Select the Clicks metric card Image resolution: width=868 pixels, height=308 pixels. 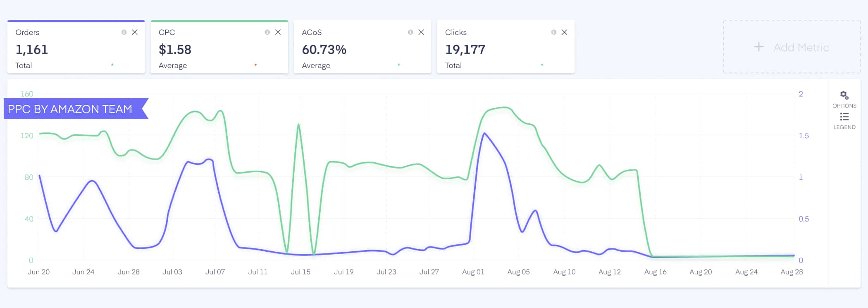(x=506, y=47)
